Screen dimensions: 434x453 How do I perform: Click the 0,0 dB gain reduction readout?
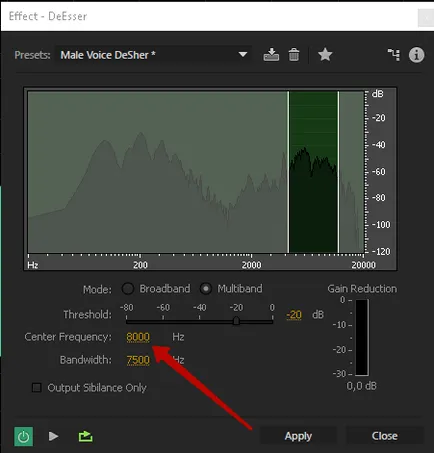361,386
